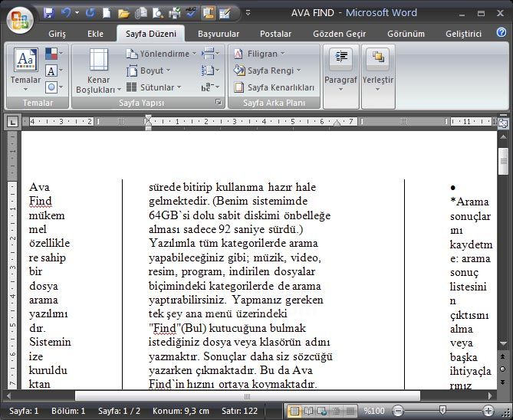513x420 pixels.
Task: Switch to Full Screen Reading view
Action: [x=308, y=411]
